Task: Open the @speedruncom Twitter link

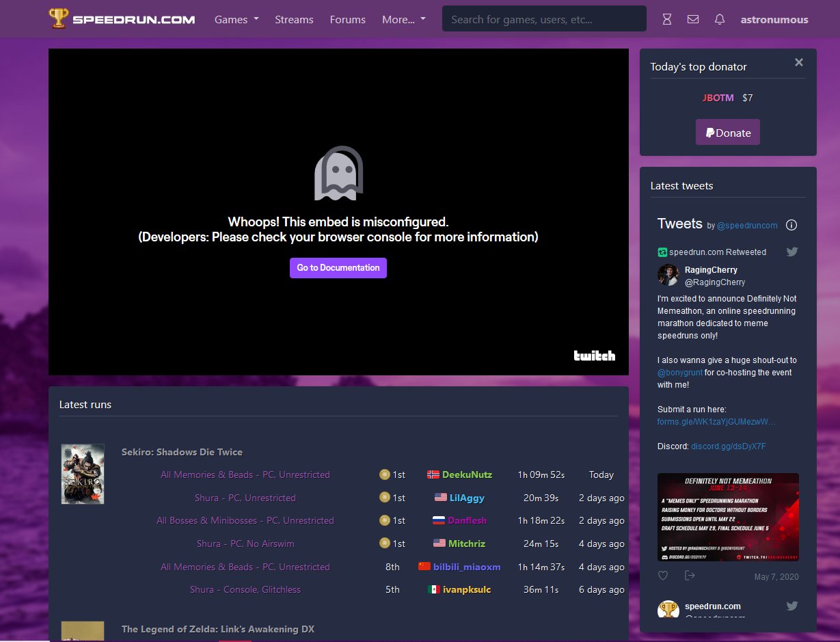Action: click(747, 226)
